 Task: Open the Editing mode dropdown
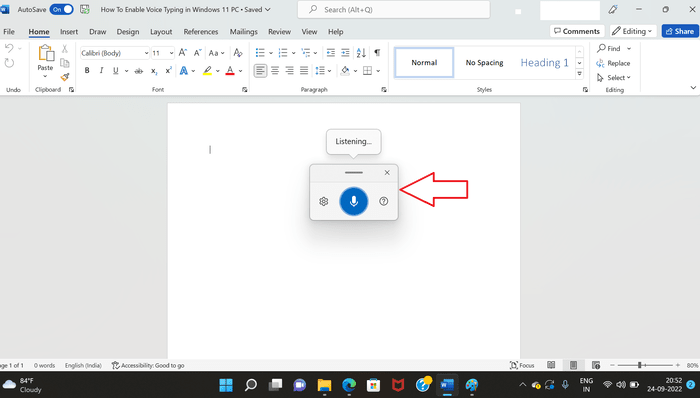(633, 31)
